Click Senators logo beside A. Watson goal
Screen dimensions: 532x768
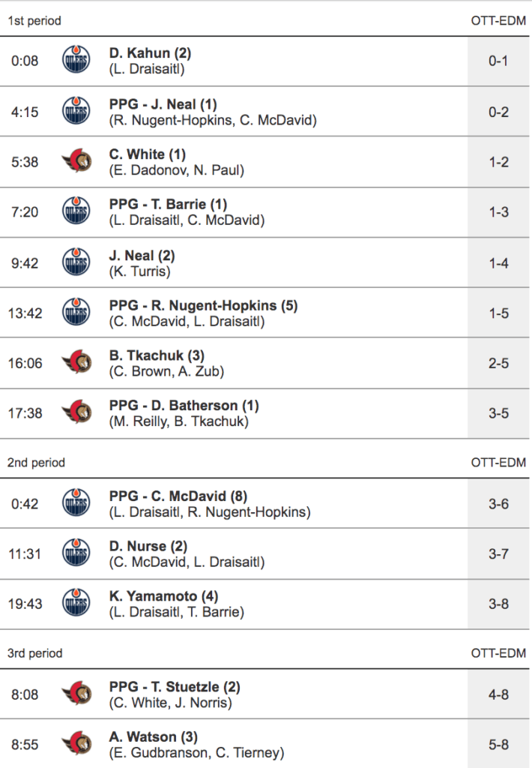(76, 745)
